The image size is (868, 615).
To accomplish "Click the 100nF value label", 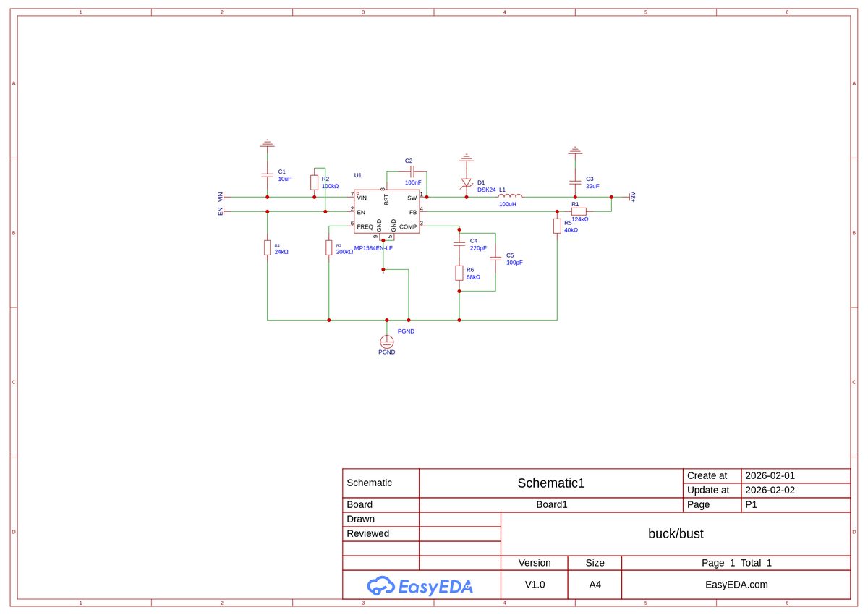I will (x=413, y=182).
